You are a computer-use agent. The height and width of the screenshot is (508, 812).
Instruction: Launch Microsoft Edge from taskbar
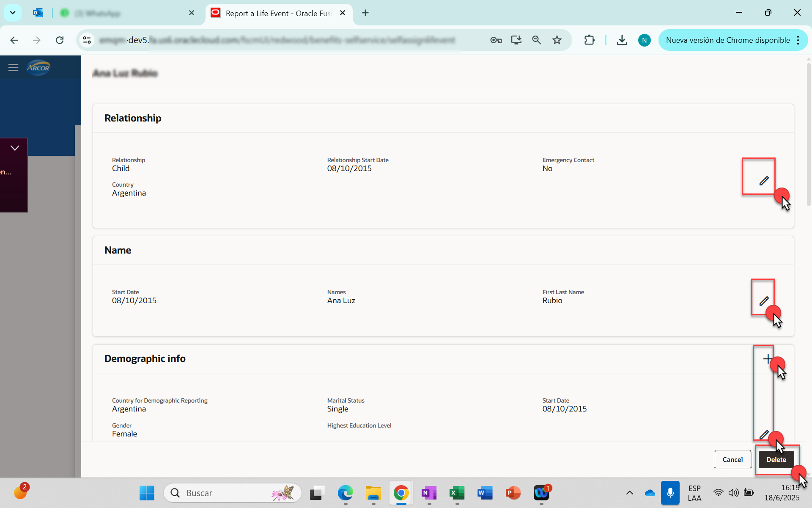(x=345, y=493)
